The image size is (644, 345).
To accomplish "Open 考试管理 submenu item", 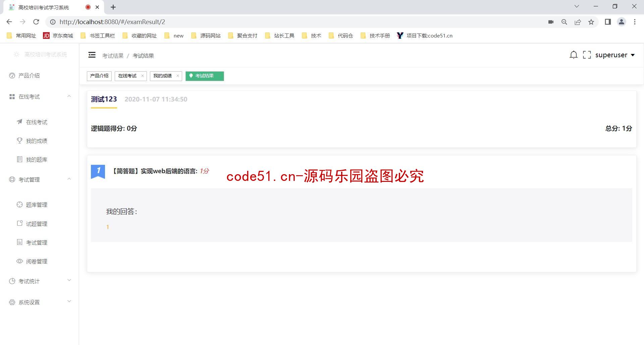I will click(x=39, y=243).
